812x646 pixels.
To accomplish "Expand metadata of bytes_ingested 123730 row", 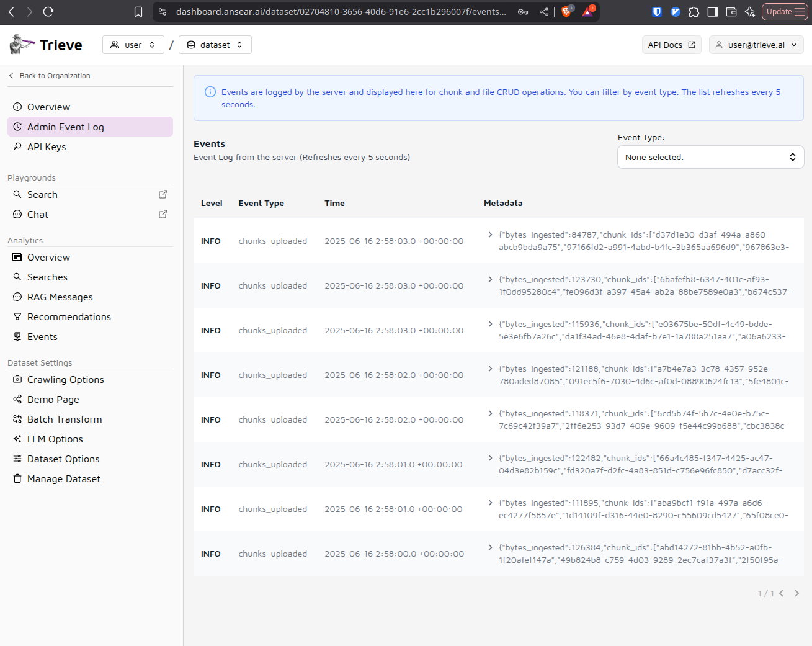I will click(490, 279).
